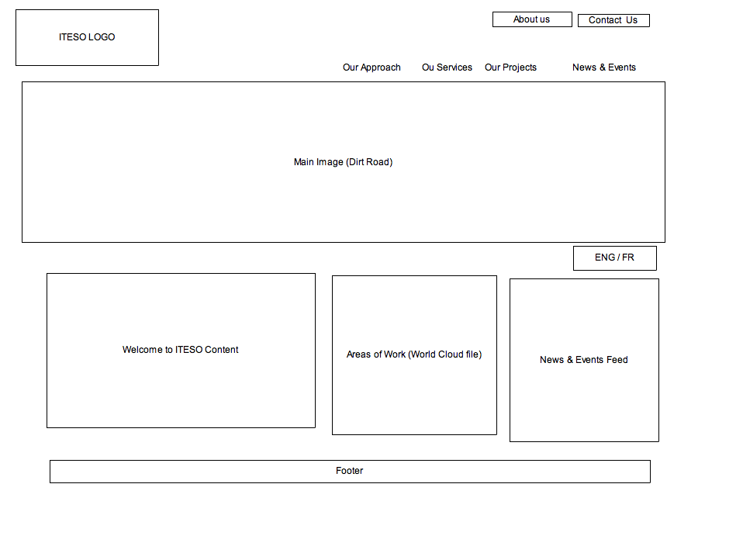
Task: Click the 'ITESO LOGO' text label
Action: [87, 37]
